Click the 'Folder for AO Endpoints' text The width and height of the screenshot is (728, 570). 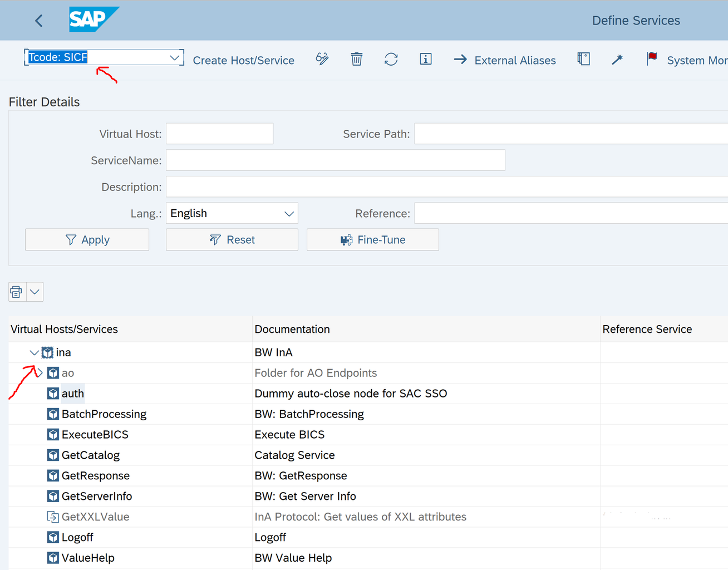pos(316,373)
